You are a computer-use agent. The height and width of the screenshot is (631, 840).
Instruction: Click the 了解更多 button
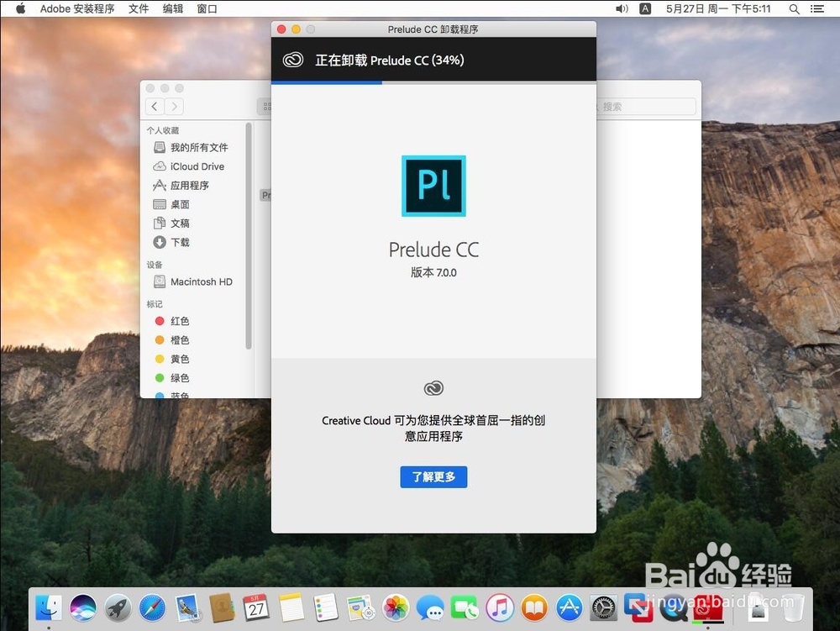click(433, 476)
